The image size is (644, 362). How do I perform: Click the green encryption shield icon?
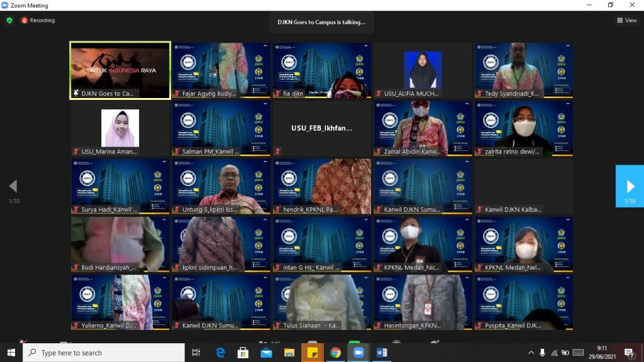coord(9,20)
